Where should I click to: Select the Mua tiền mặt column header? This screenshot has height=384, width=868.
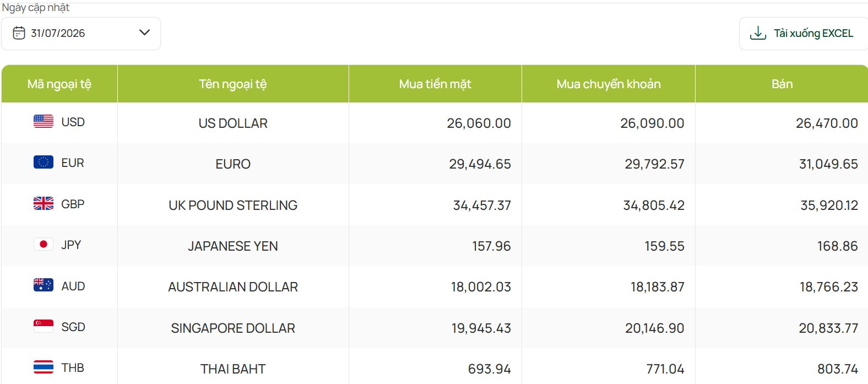pyautogui.click(x=435, y=84)
